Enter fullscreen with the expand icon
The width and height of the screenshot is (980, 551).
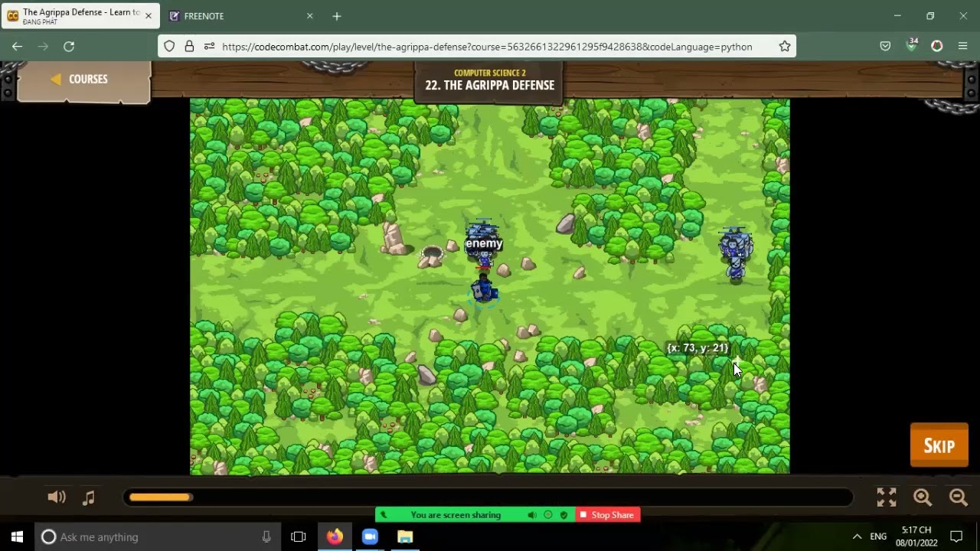(887, 497)
